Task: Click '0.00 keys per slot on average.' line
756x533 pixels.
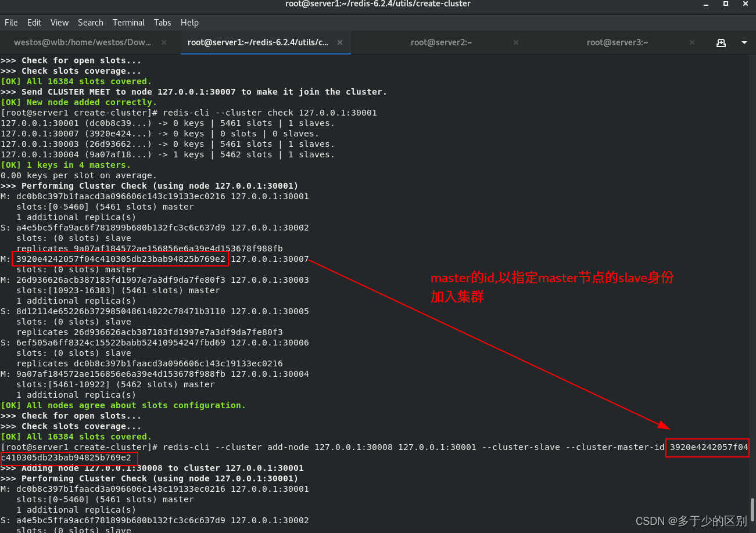Action: (78, 175)
